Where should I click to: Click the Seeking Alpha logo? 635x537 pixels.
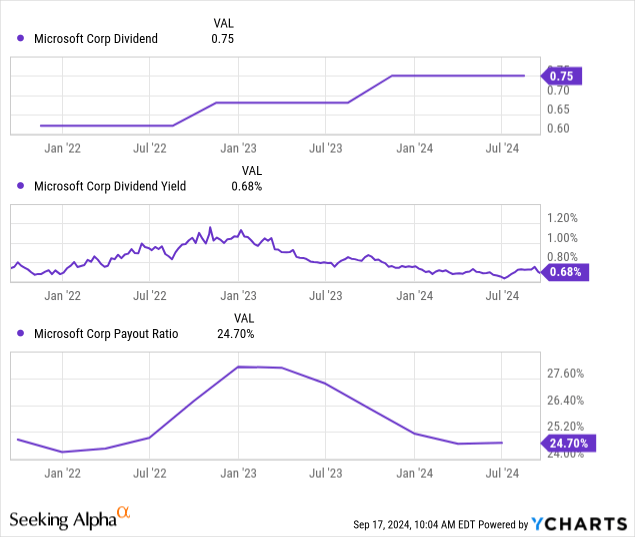[70, 518]
